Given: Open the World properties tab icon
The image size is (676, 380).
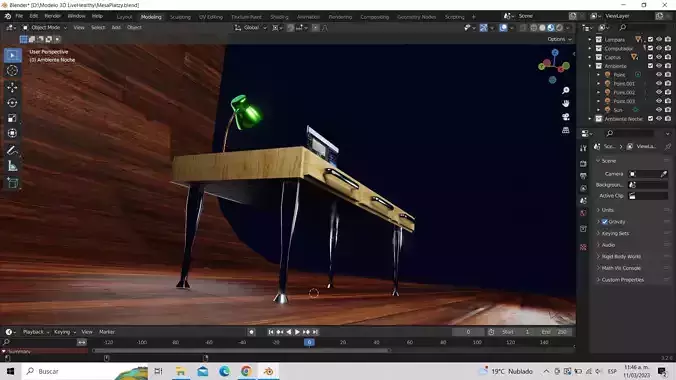Looking at the screenshot, I should (583, 213).
